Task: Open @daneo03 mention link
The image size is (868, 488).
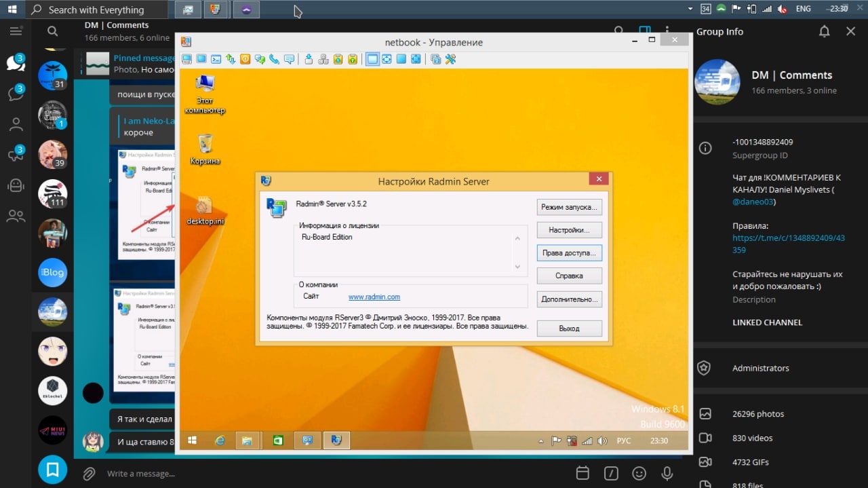Action: (x=753, y=202)
